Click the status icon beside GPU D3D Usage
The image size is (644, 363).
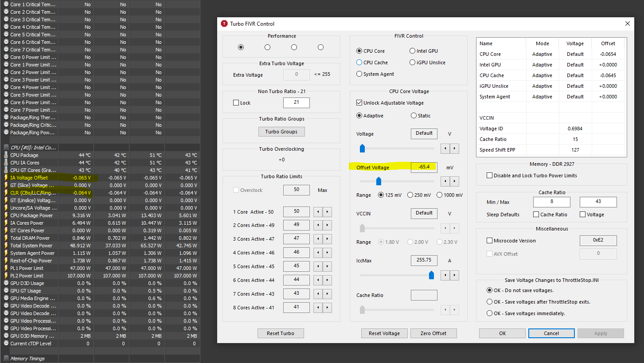tap(6, 283)
